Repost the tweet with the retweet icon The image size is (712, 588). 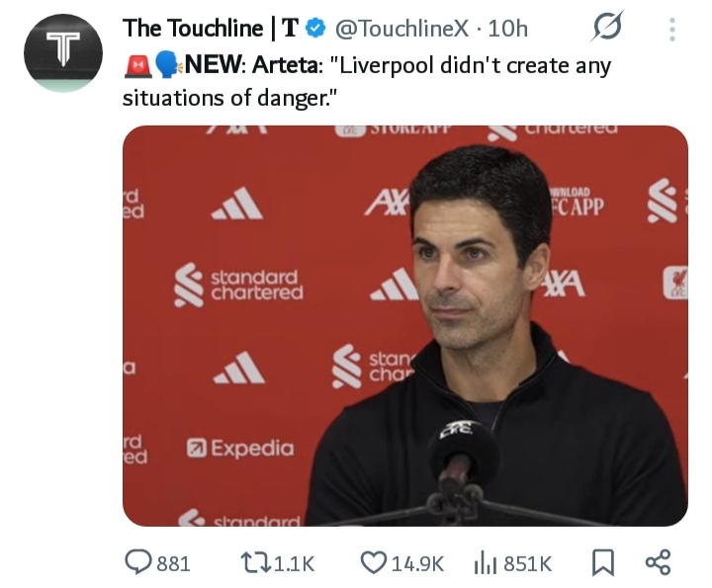tap(256, 563)
